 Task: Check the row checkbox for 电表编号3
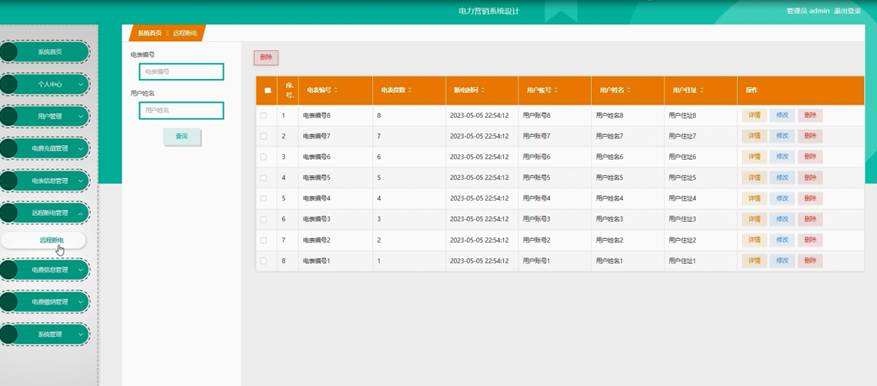click(x=263, y=219)
